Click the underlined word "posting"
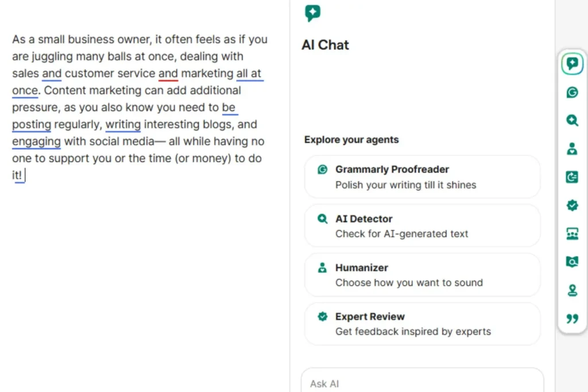The width and height of the screenshot is (588, 392). coord(32,125)
